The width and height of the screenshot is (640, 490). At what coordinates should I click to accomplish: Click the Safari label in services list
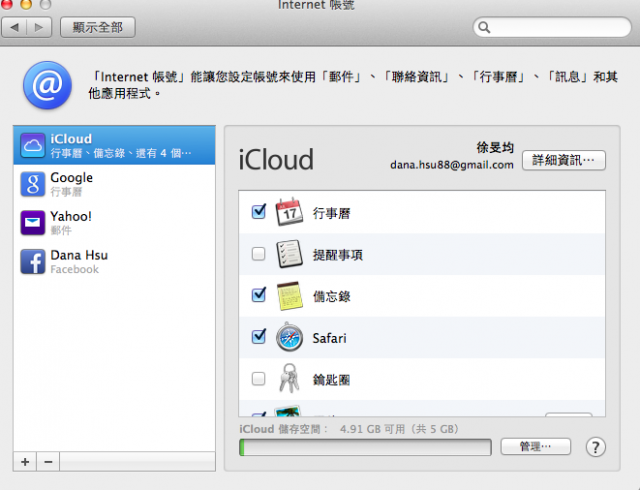pyautogui.click(x=329, y=338)
